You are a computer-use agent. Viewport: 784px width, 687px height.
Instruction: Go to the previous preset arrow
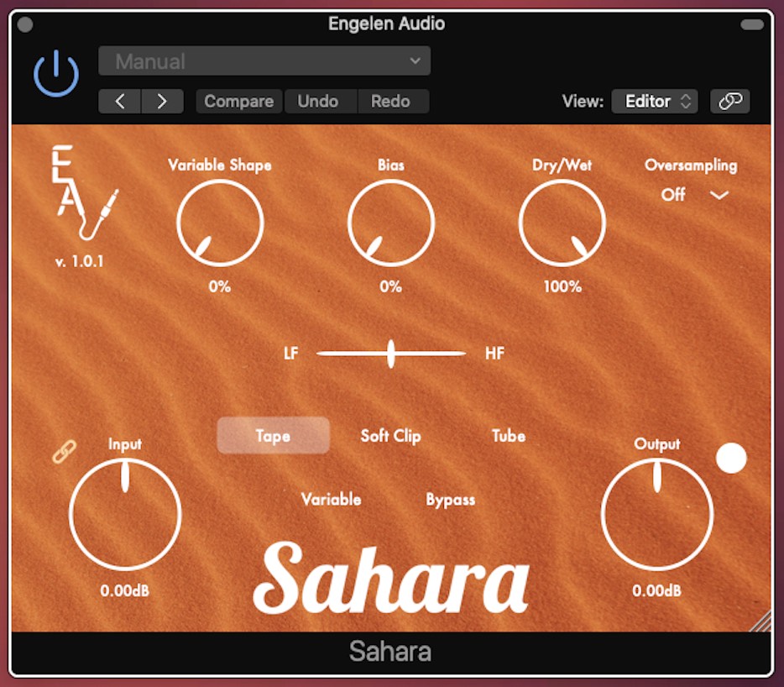[120, 102]
